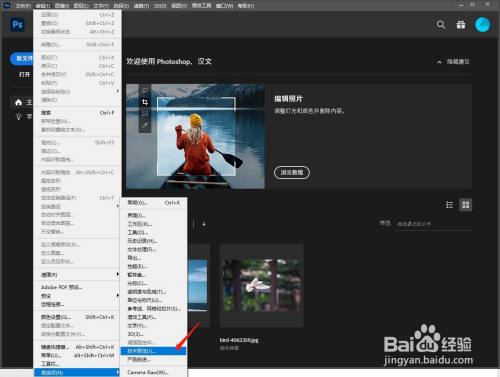
Task: Open Cursors (光标) preferences
Action: (153, 283)
